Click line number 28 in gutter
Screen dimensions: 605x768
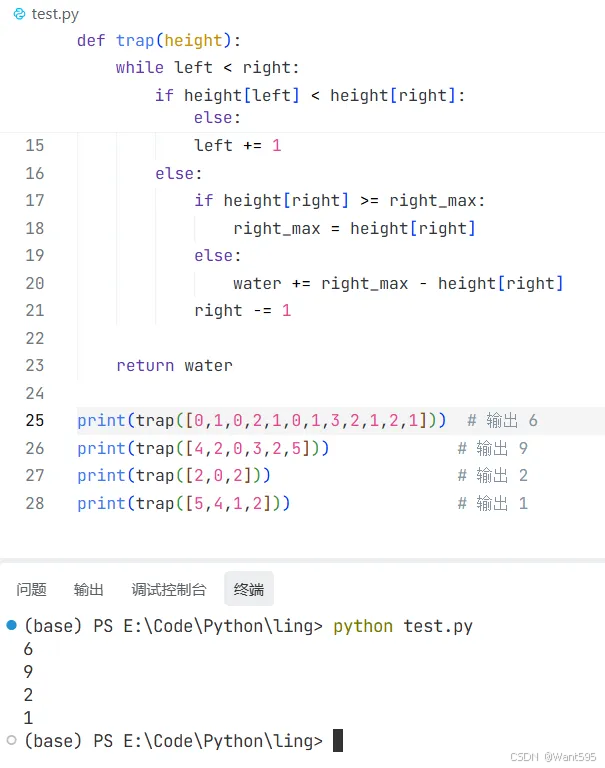click(x=35, y=503)
